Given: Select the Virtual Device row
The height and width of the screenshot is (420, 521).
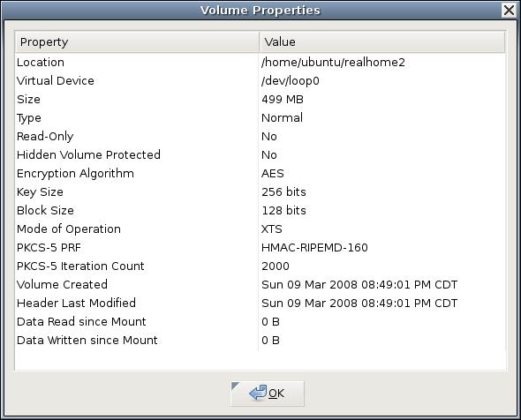Looking at the screenshot, I should click(x=260, y=80).
